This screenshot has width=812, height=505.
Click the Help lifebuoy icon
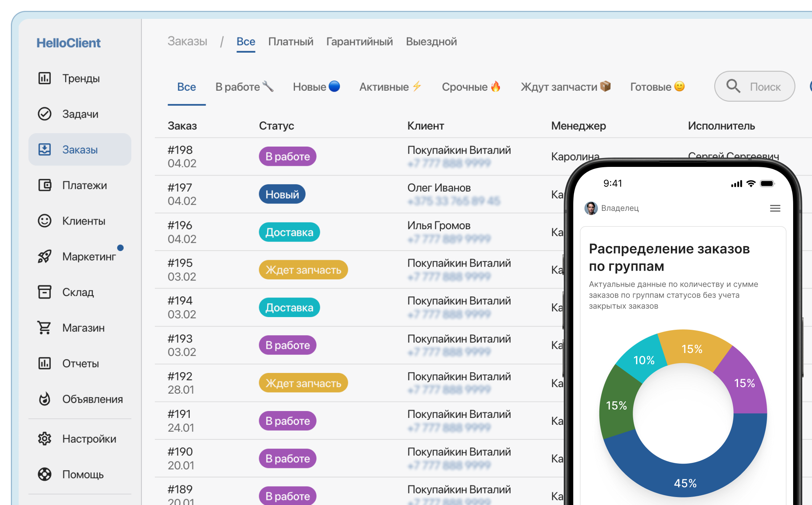pos(45,474)
